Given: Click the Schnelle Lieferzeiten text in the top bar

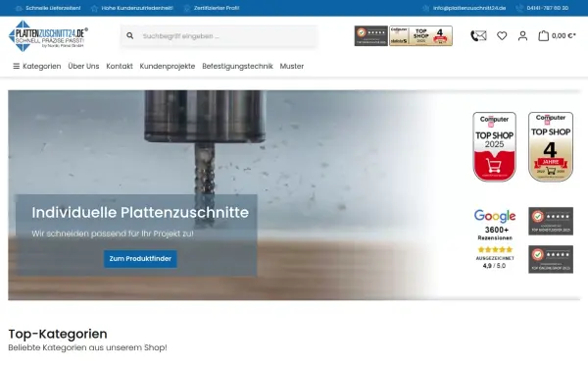Looking at the screenshot, I should coord(53,8).
